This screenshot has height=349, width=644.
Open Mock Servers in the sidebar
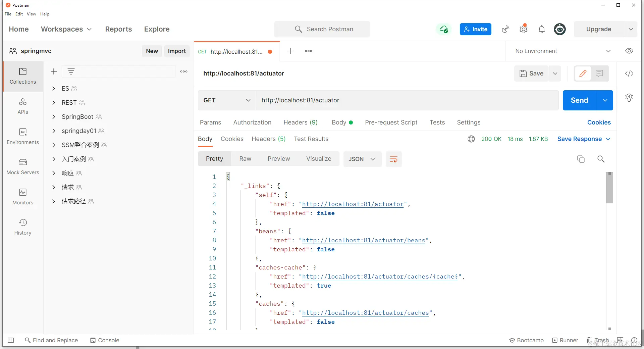tap(23, 167)
